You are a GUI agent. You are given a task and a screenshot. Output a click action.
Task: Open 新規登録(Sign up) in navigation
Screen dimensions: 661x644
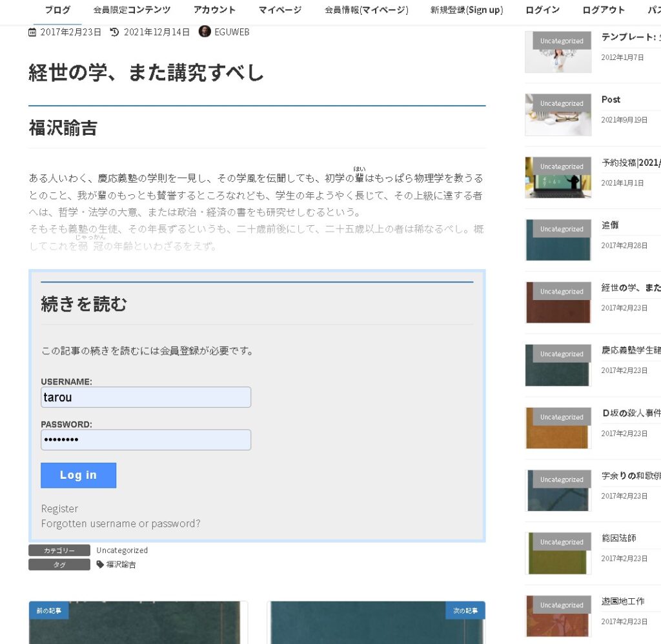point(467,10)
